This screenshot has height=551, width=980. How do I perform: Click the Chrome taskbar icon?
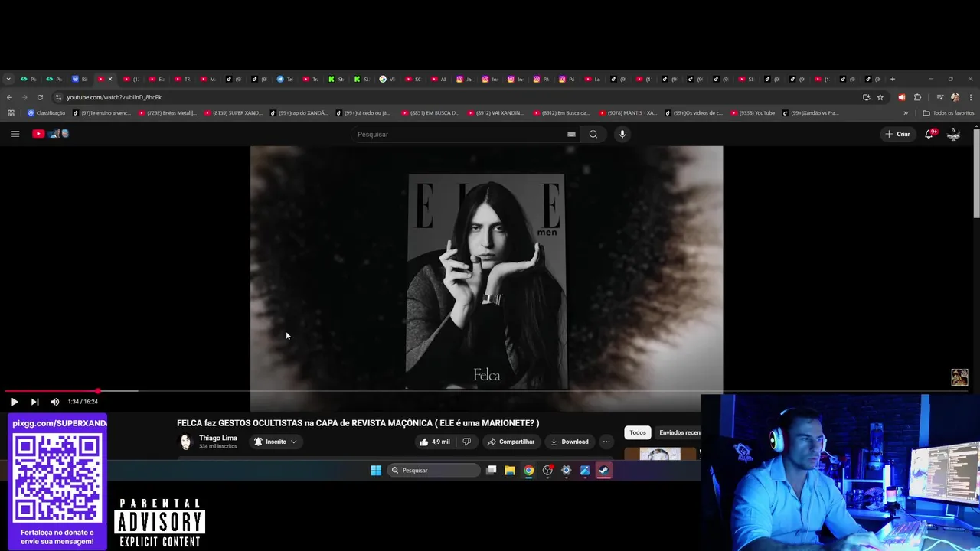[x=528, y=471]
